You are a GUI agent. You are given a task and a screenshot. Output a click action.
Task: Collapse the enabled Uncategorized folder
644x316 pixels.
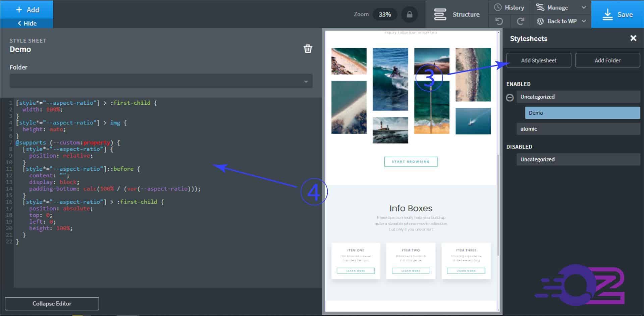(510, 97)
